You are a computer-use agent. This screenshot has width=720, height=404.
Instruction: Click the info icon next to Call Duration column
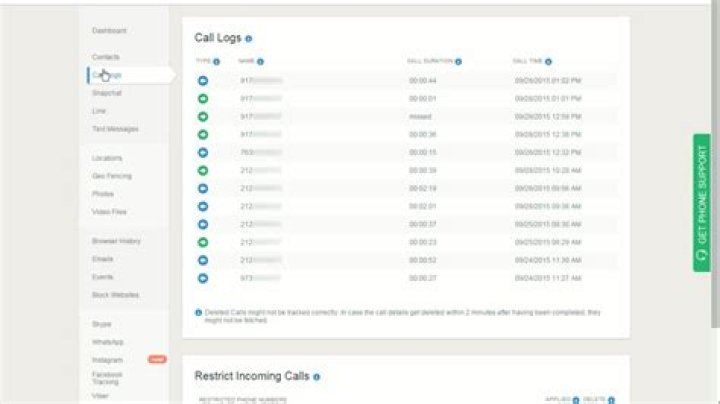click(x=458, y=62)
